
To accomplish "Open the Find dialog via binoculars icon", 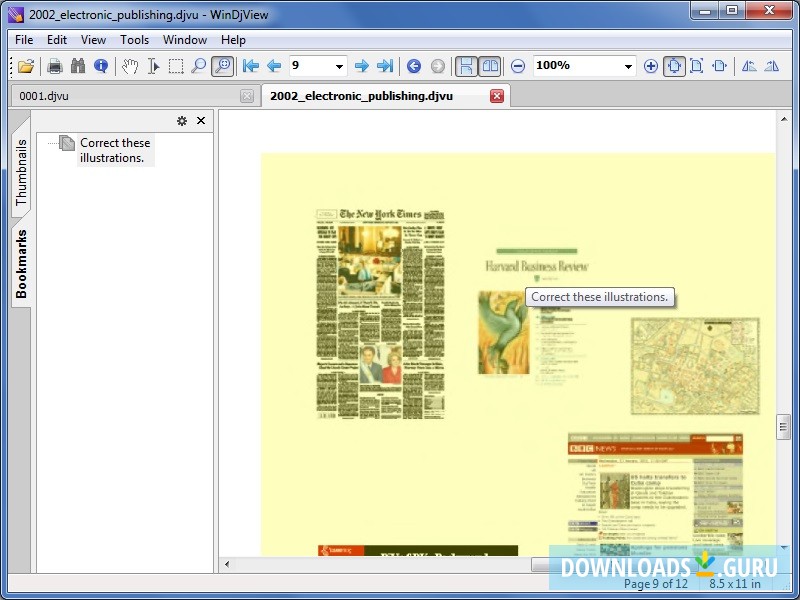I will [x=78, y=65].
